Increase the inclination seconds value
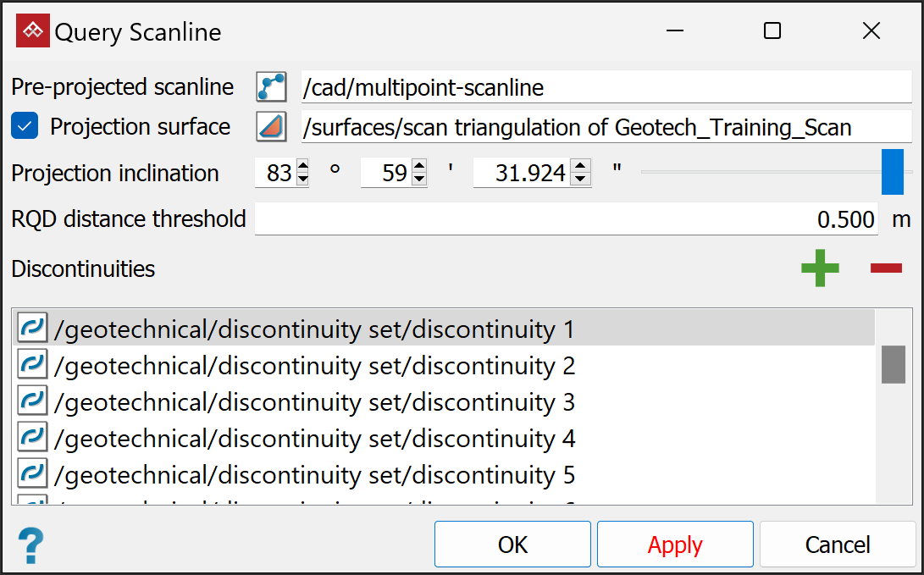The image size is (924, 575). pos(579,168)
